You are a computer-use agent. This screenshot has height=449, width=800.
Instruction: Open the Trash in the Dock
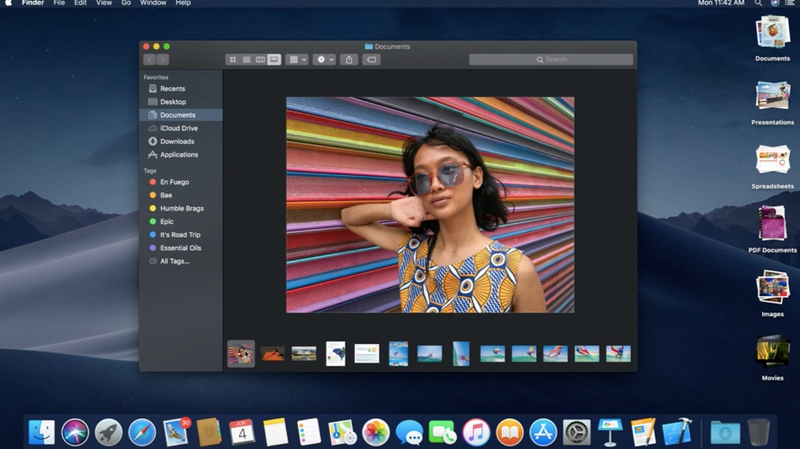coord(759,432)
